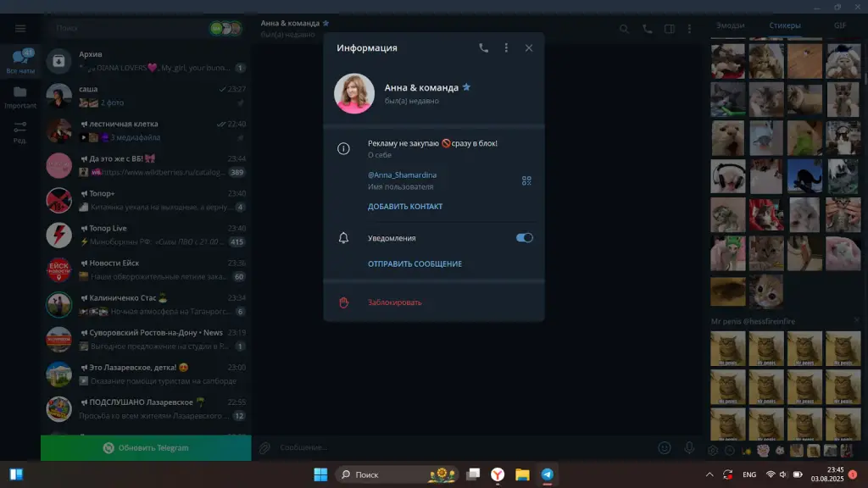Switch to the GIF tab

(840, 25)
